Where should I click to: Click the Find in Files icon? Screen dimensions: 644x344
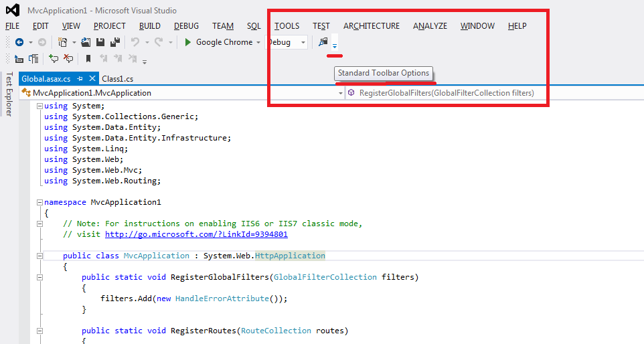point(323,42)
